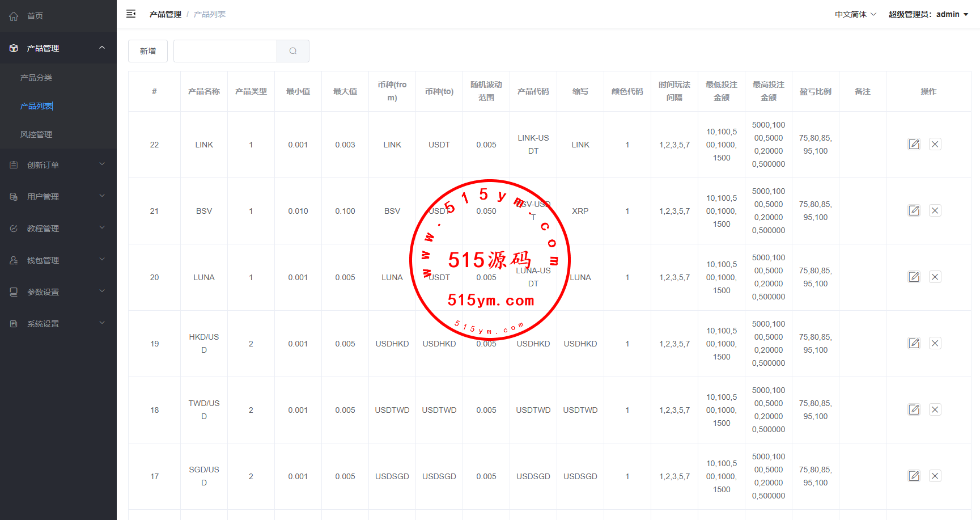This screenshot has height=520, width=980.
Task: Click the sidebar collapse hamburger icon
Action: [131, 14]
